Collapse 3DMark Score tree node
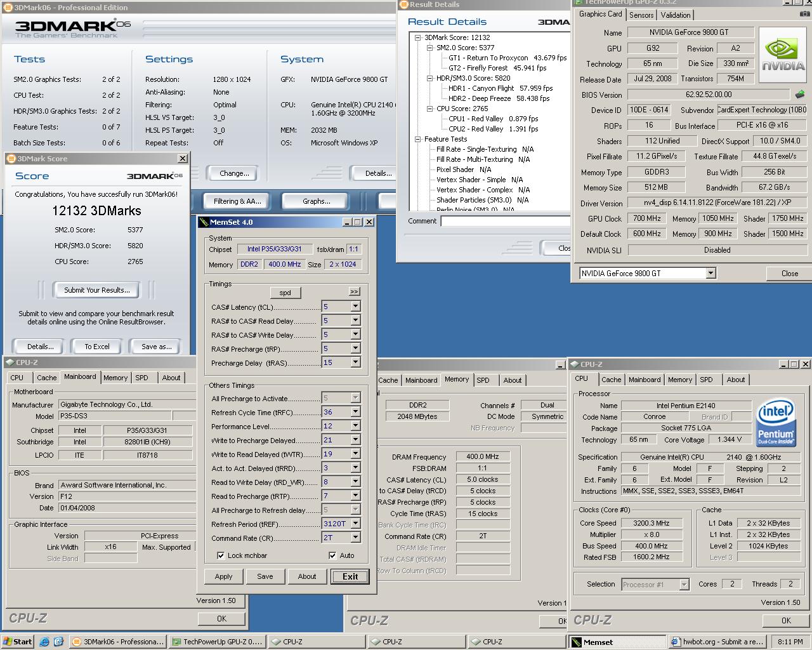This screenshot has width=812, height=650. 418,37
